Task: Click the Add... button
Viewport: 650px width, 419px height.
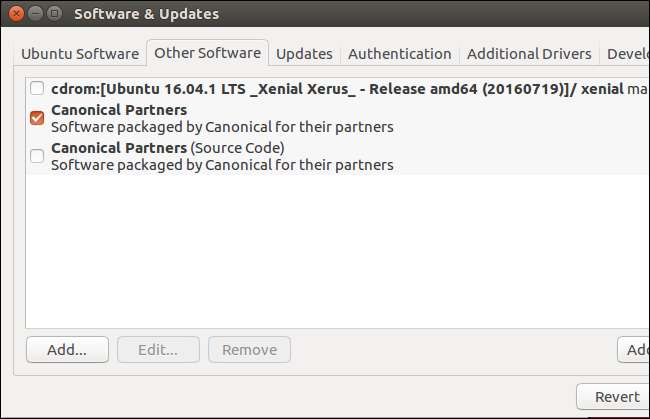Action: tap(67, 350)
